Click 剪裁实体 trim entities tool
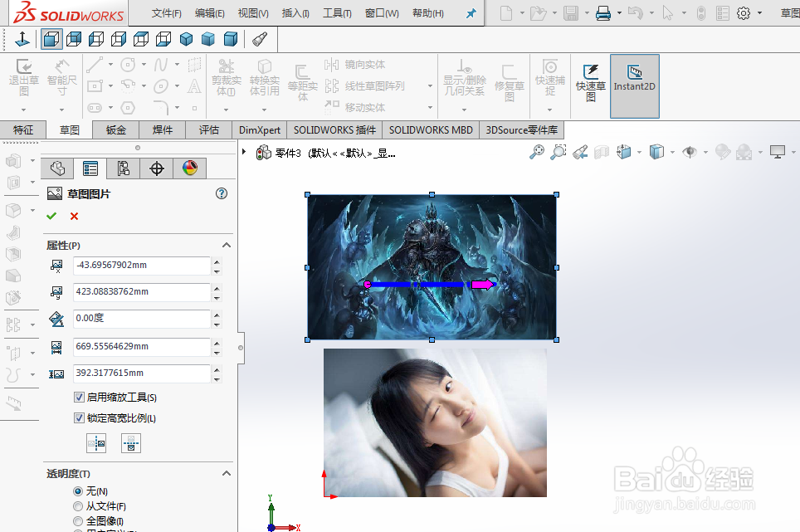Screen dimensions: 800x532 (x=226, y=77)
